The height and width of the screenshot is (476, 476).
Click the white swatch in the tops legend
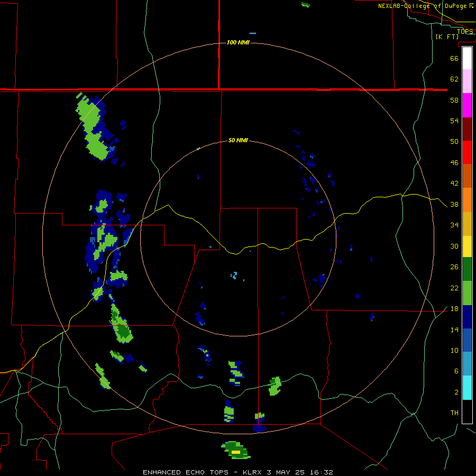(467, 58)
